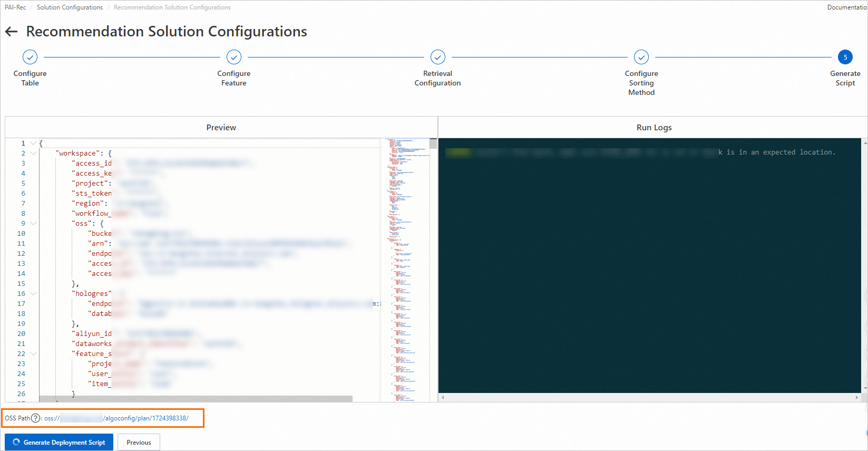Click the Preview horizontal scrollbar

pyautogui.click(x=196, y=399)
